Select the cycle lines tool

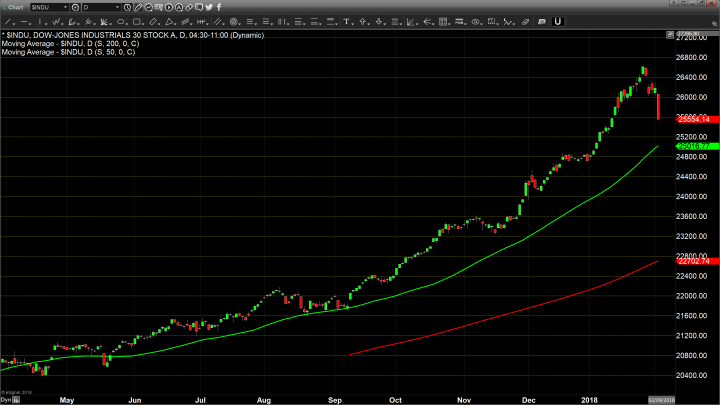pos(202,22)
